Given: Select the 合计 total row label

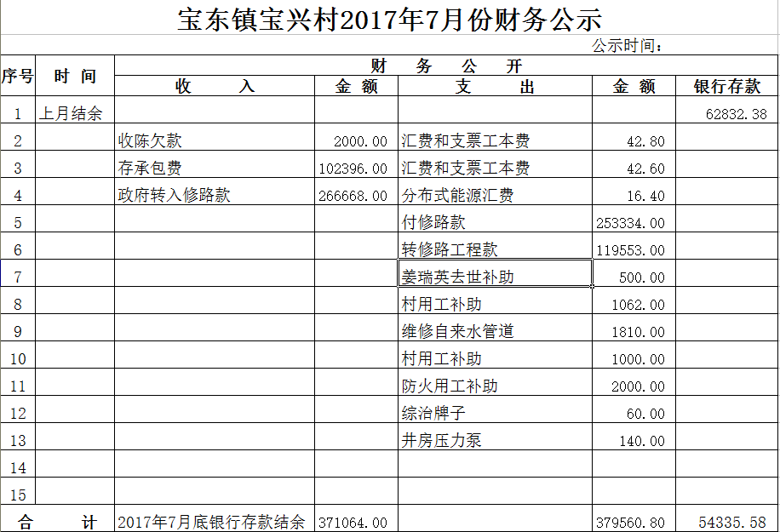Looking at the screenshot, I should pyautogui.click(x=58, y=518).
